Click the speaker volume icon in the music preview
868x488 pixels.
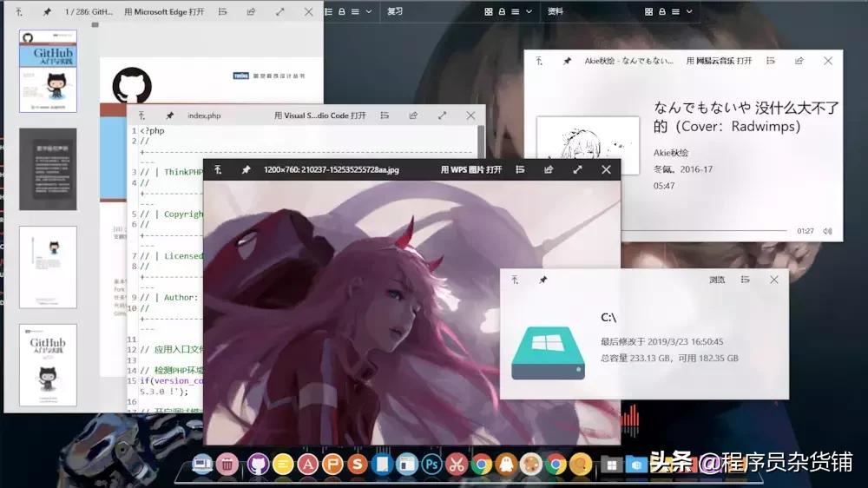(x=827, y=231)
